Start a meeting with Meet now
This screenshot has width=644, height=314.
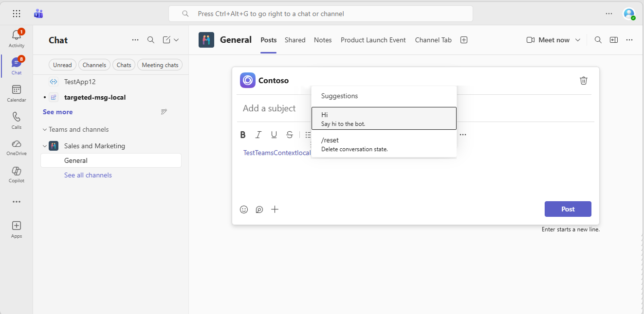548,40
